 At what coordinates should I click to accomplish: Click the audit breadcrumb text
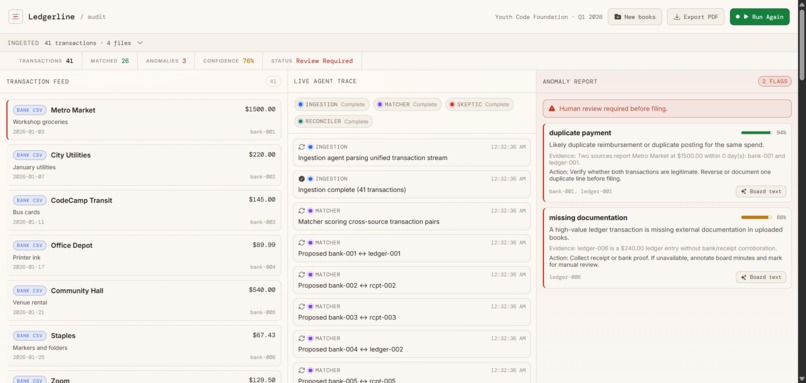(96, 17)
